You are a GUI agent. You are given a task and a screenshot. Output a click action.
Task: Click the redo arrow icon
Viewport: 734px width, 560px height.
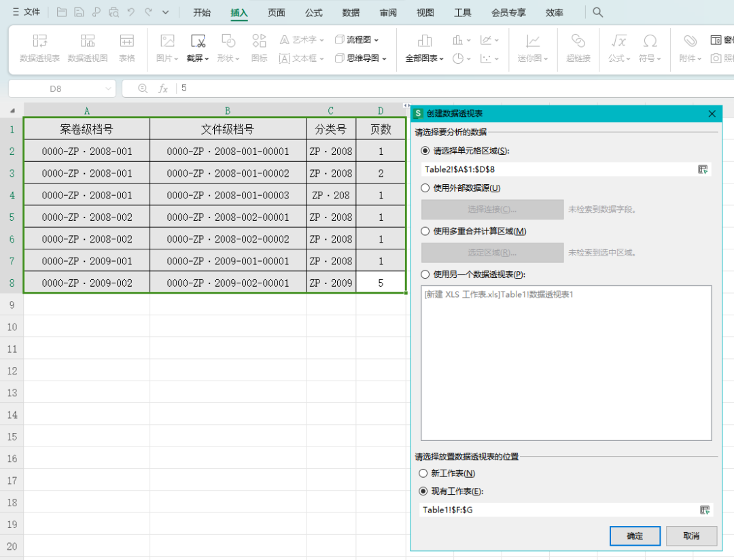pos(148,12)
